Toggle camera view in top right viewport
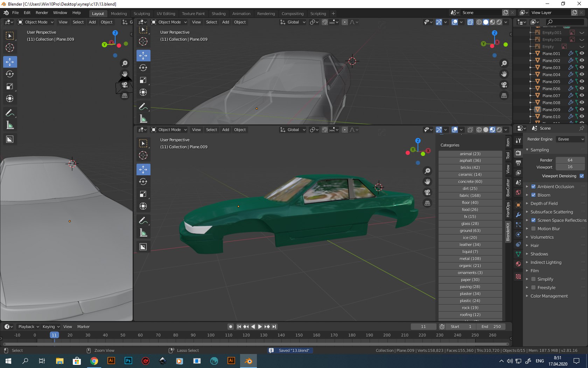The image size is (588, 368). 504,85
